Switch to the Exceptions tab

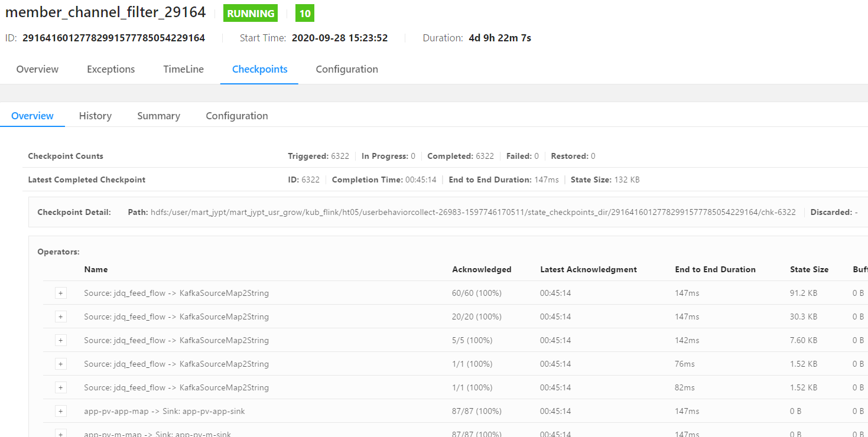pos(110,69)
